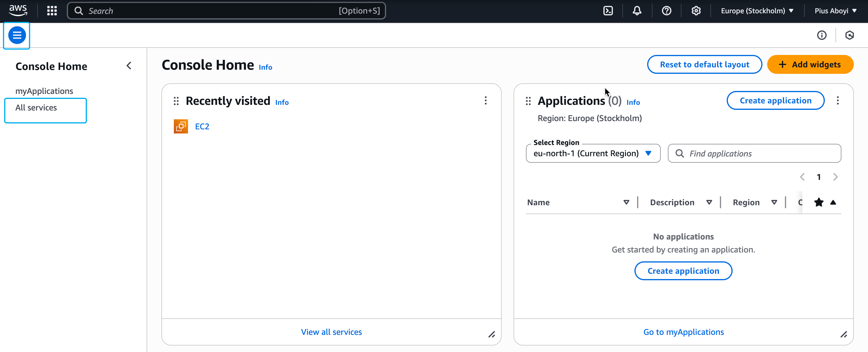Click Reset to default layout button

[x=704, y=65]
